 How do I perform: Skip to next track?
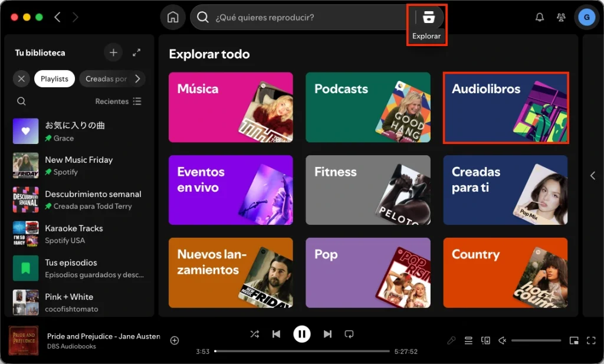click(327, 334)
